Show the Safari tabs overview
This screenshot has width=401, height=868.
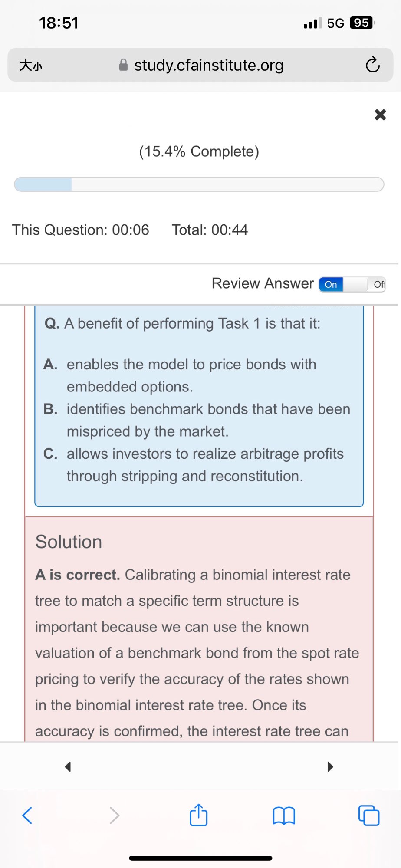click(369, 815)
